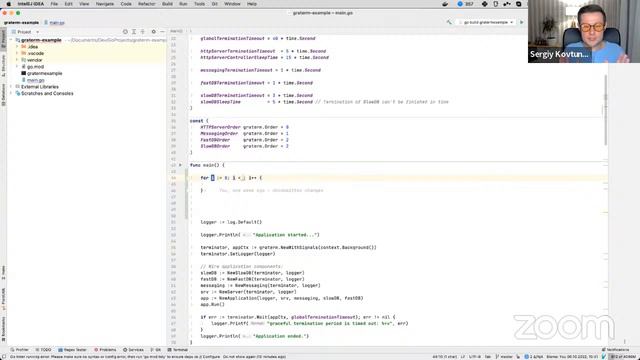Click the Collapse All icon in Project panel
Viewport: 640px width, 360px height.
coord(142,31)
